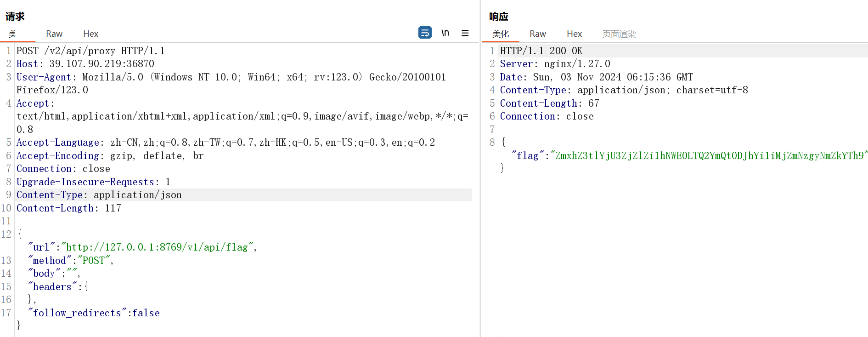Screen dimensions: 868x337
Task: Click the request Content-Type: application/json line
Action: 99,195
